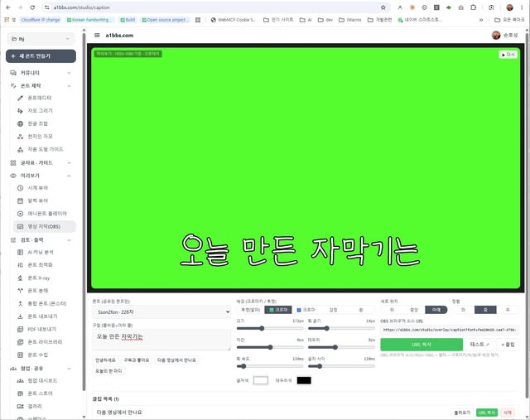The width and height of the screenshot is (530, 420).
Task: Open 폰트 X-ray microscope icon
Action: click(x=20, y=278)
